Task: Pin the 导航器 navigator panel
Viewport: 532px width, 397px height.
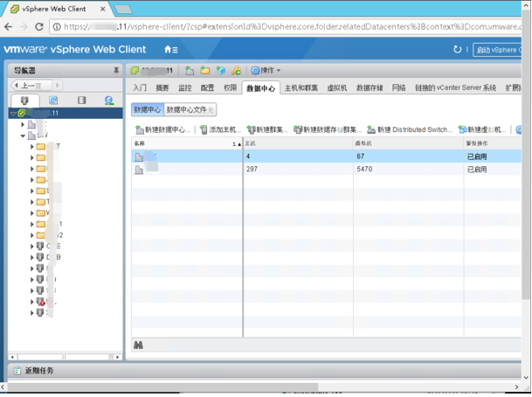Action: 116,71
